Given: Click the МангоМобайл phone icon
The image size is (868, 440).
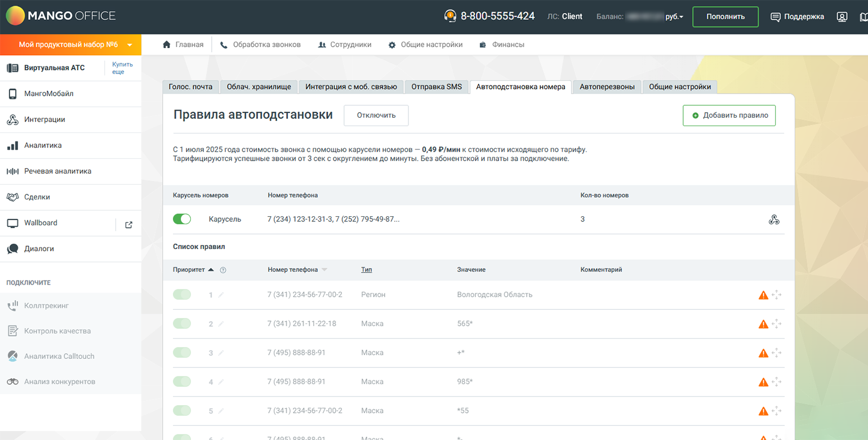Looking at the screenshot, I should click(12, 94).
